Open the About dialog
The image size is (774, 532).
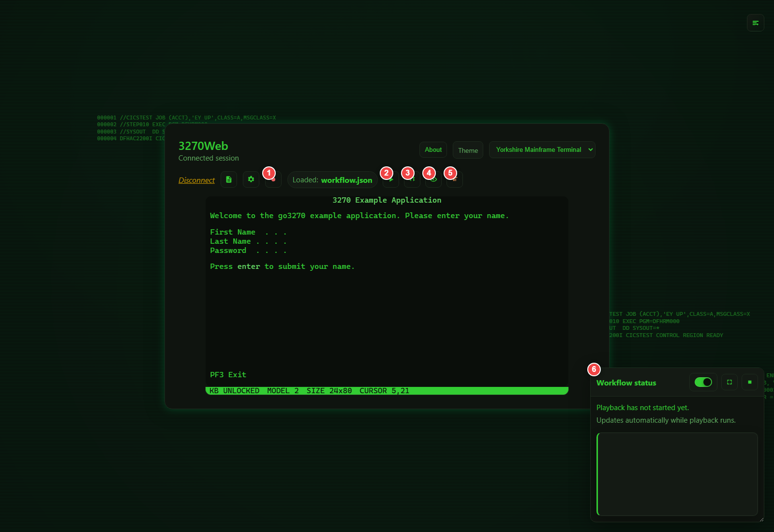click(432, 149)
